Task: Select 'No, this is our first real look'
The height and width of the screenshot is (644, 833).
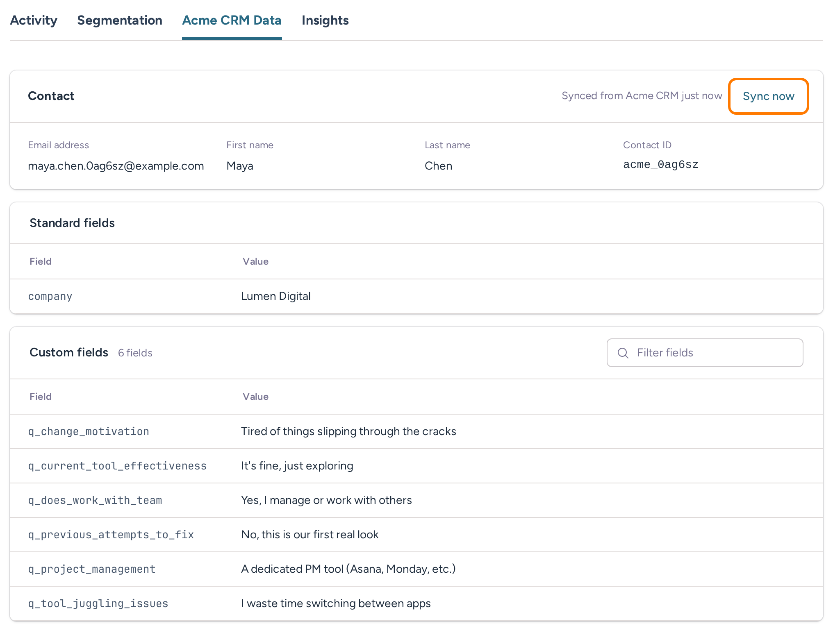Action: [310, 535]
